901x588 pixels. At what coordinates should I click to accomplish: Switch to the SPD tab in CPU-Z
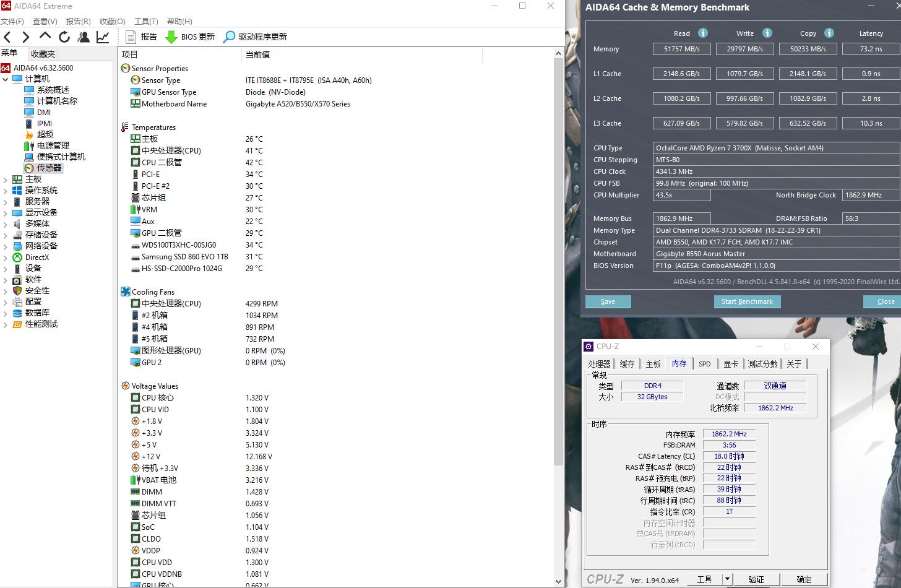point(705,364)
